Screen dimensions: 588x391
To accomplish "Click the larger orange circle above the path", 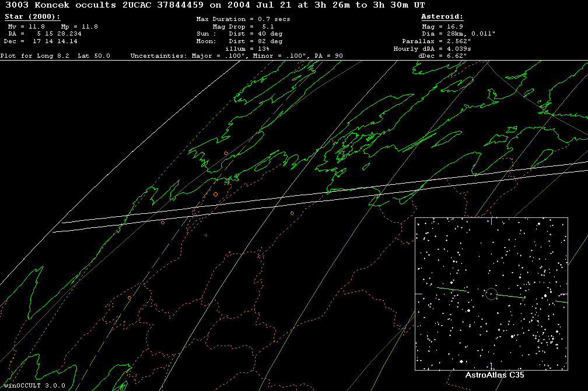I will [215, 194].
